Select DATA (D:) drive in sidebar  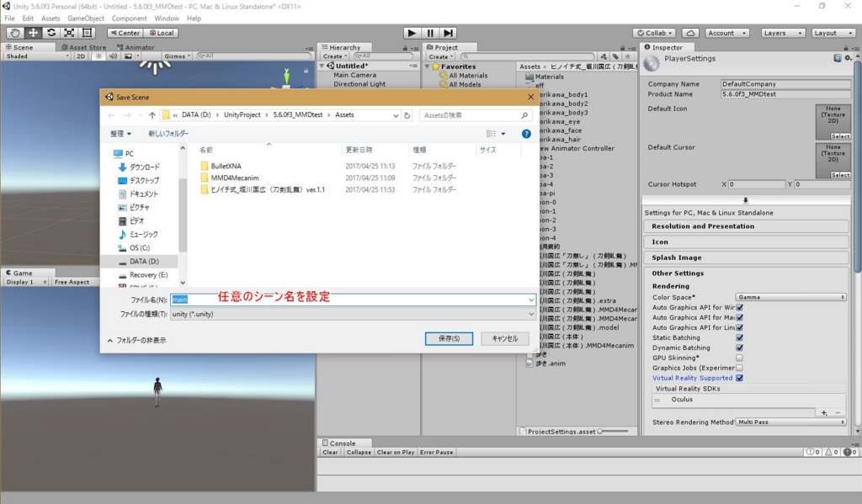(x=140, y=262)
